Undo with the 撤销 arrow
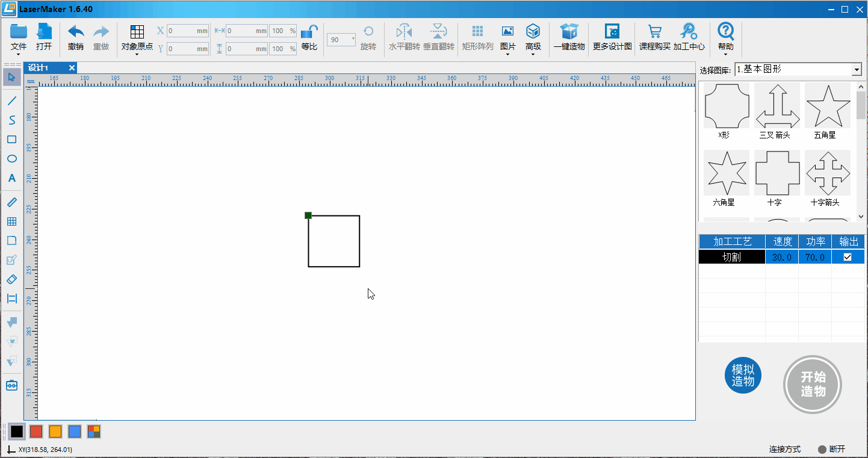The height and width of the screenshot is (458, 868). click(x=76, y=31)
